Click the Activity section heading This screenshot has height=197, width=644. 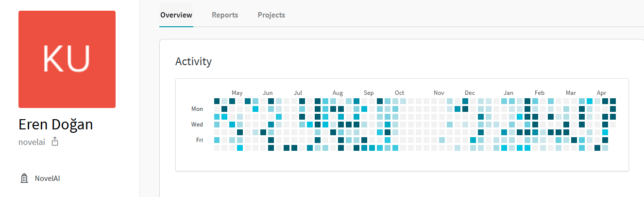pos(193,62)
